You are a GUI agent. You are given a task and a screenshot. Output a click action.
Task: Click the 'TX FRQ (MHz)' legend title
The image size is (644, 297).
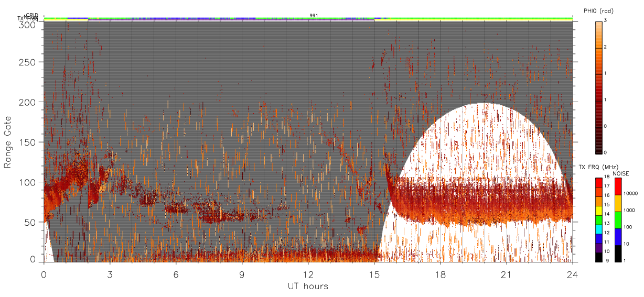pyautogui.click(x=598, y=167)
